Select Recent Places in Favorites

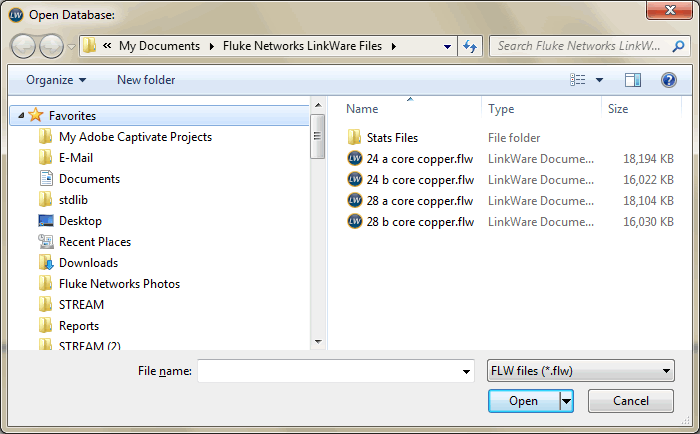click(95, 242)
